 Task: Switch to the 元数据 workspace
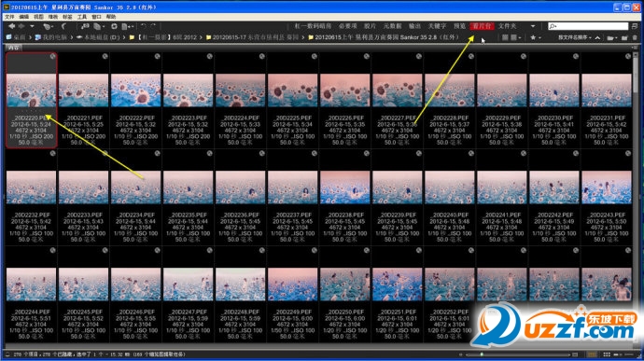pos(392,26)
